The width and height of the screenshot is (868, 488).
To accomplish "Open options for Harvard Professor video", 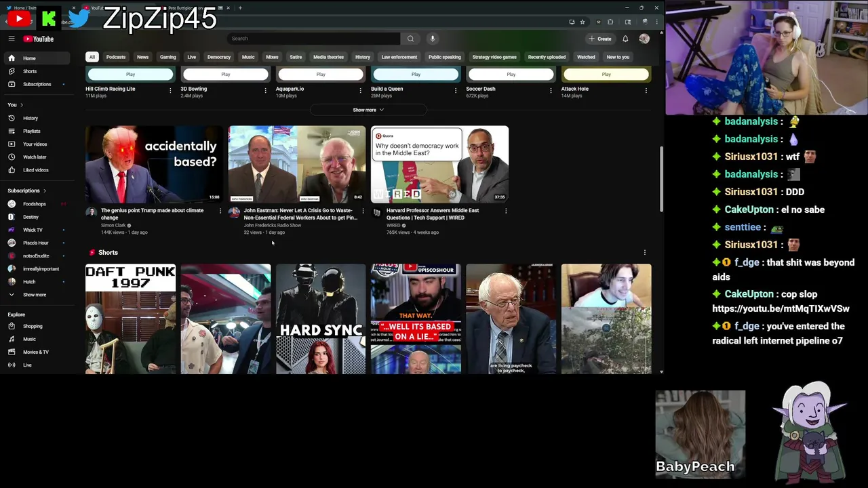I will pyautogui.click(x=505, y=211).
